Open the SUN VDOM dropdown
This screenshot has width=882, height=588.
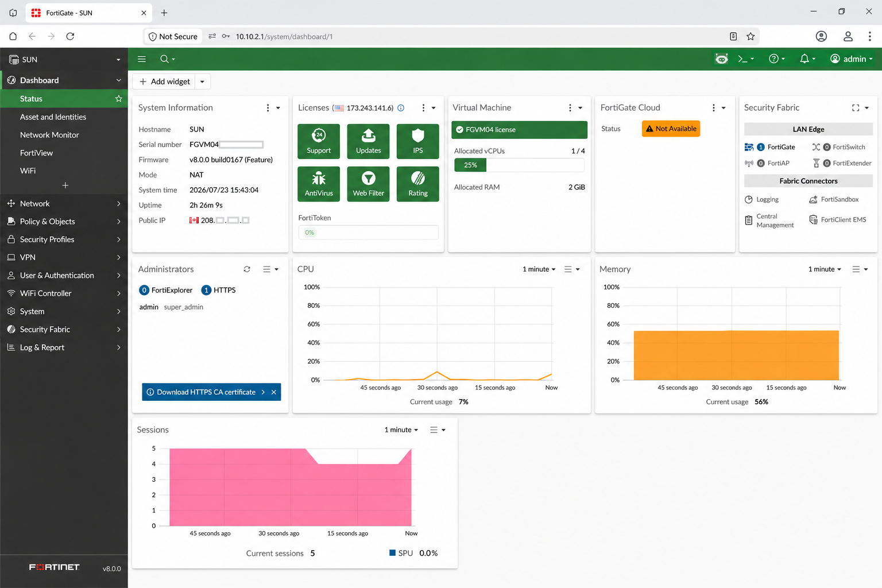pyautogui.click(x=64, y=60)
